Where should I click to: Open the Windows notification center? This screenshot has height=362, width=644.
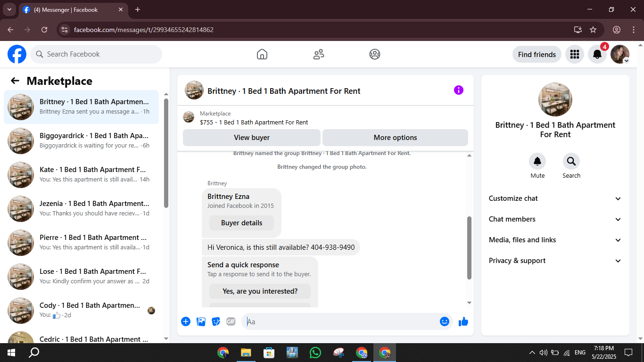[x=628, y=353]
